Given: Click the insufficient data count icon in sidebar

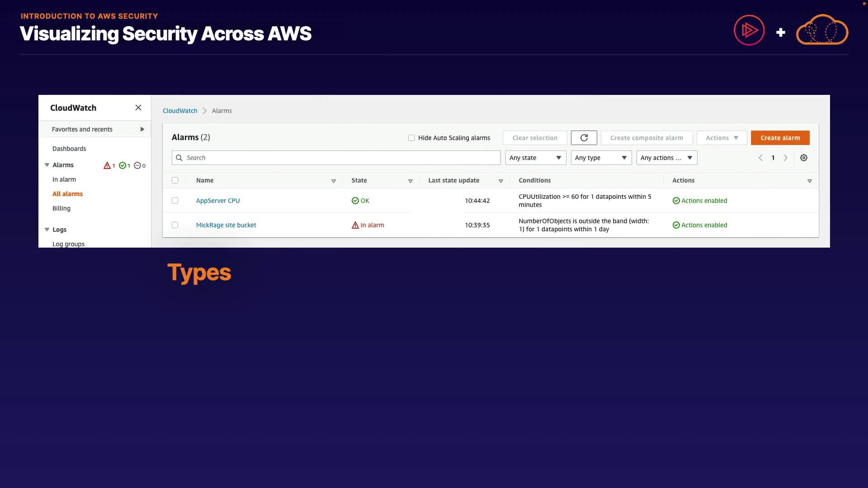Looking at the screenshot, I should pyautogui.click(x=137, y=165).
